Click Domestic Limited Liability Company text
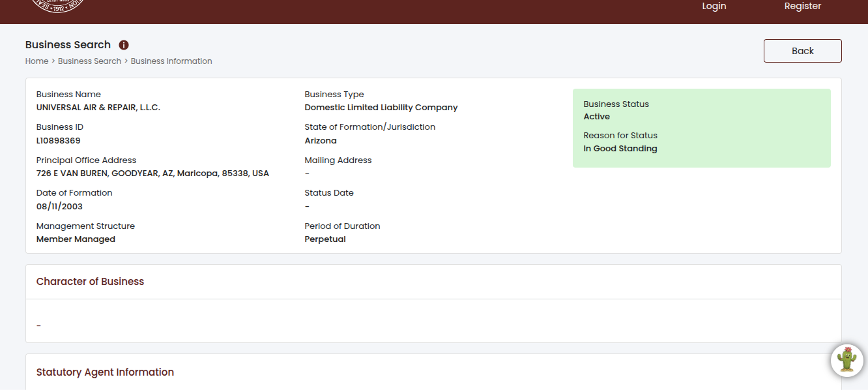868x390 pixels. pos(381,108)
